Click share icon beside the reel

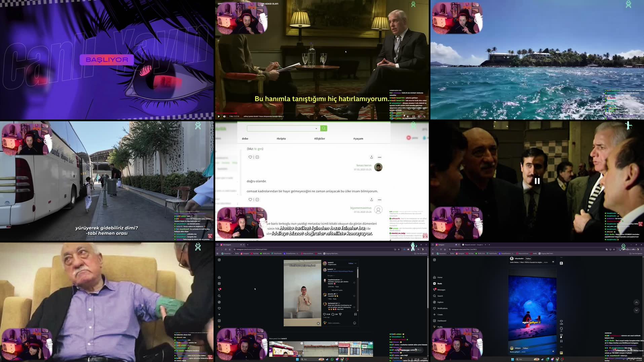click(x=561, y=335)
